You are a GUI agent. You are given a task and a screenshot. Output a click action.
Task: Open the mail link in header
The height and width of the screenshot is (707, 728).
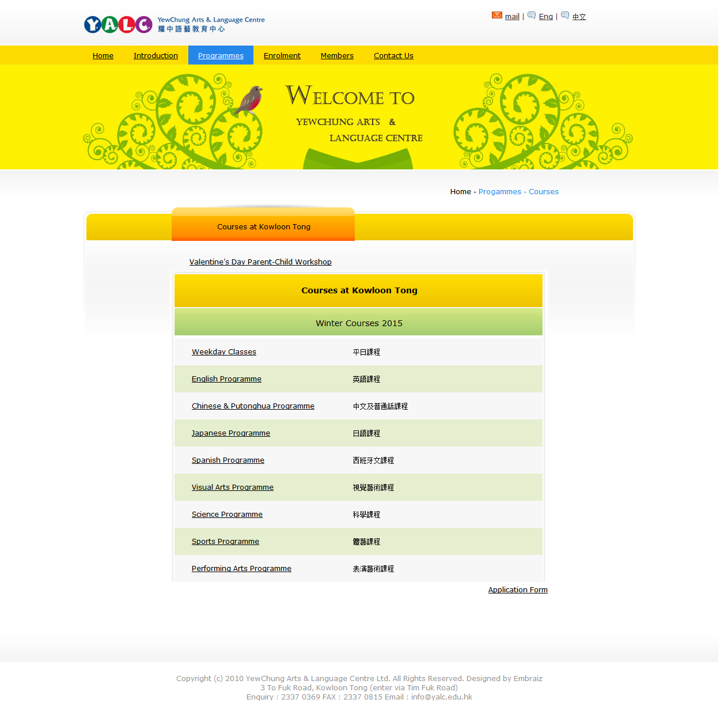[x=512, y=17]
